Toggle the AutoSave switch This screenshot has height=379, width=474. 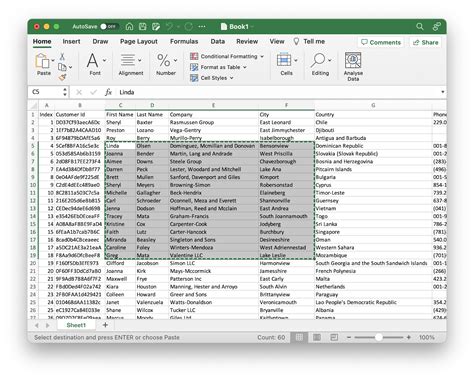[109, 26]
